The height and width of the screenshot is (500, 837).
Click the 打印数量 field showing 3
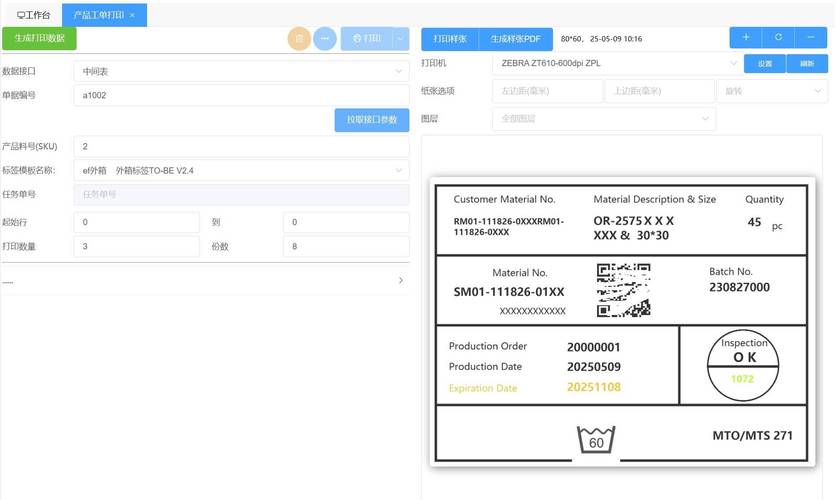(136, 247)
